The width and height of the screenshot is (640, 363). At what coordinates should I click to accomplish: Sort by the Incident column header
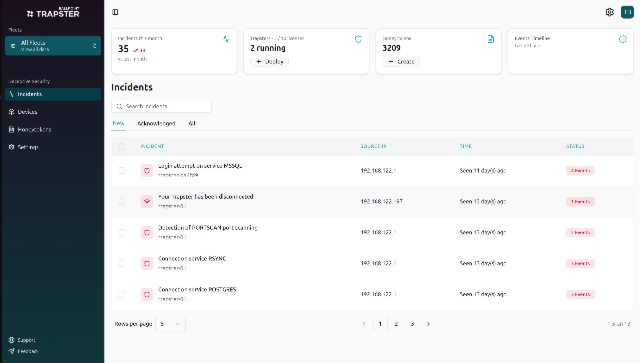(152, 146)
